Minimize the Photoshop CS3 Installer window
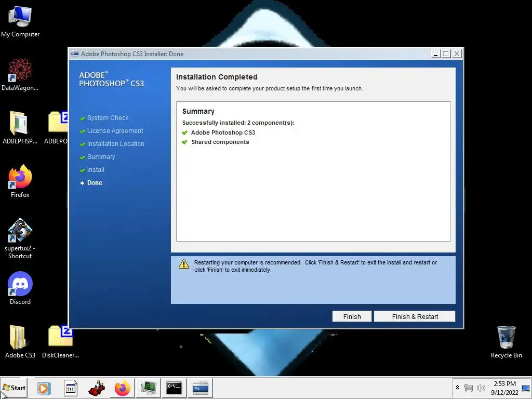 (x=436, y=54)
